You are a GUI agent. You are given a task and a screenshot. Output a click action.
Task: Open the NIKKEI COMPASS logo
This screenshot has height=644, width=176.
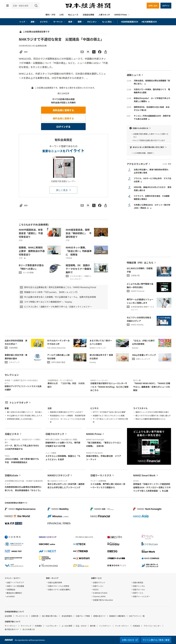150,558
